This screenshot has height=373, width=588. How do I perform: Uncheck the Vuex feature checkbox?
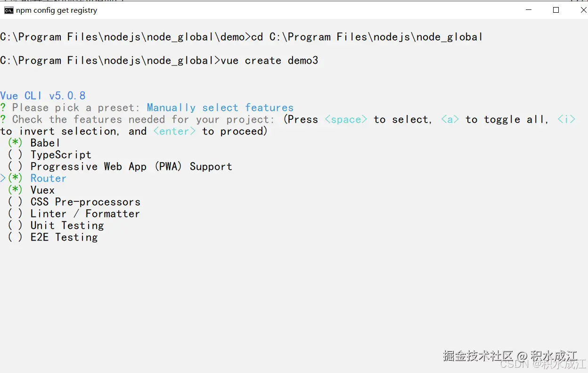pyautogui.click(x=15, y=190)
